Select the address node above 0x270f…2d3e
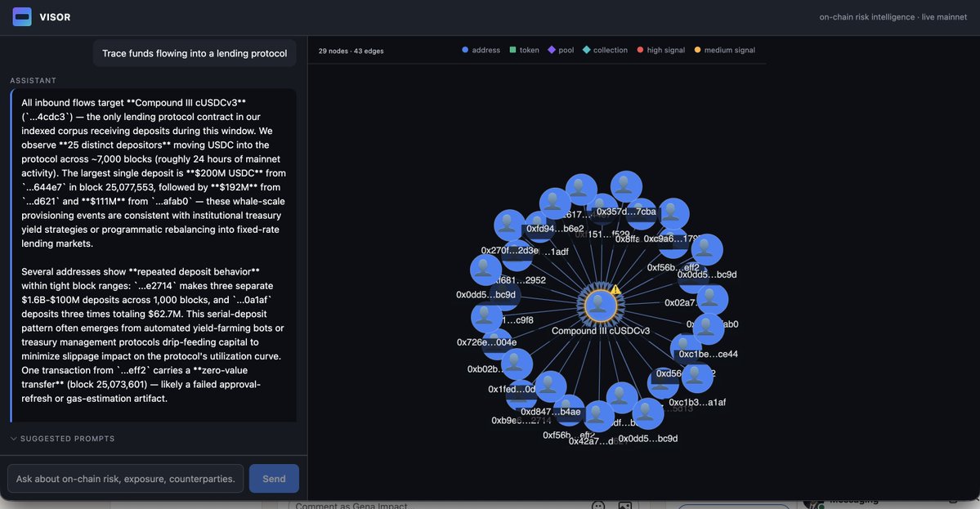Viewport: 980px width, 509px height. tap(509, 225)
